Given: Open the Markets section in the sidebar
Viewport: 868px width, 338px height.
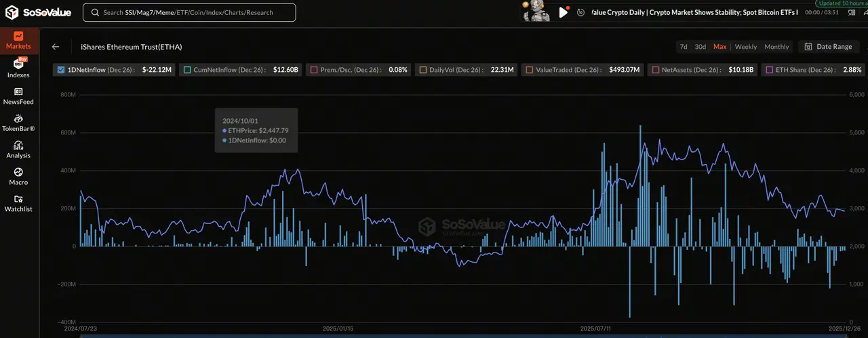Looking at the screenshot, I should coord(18,41).
